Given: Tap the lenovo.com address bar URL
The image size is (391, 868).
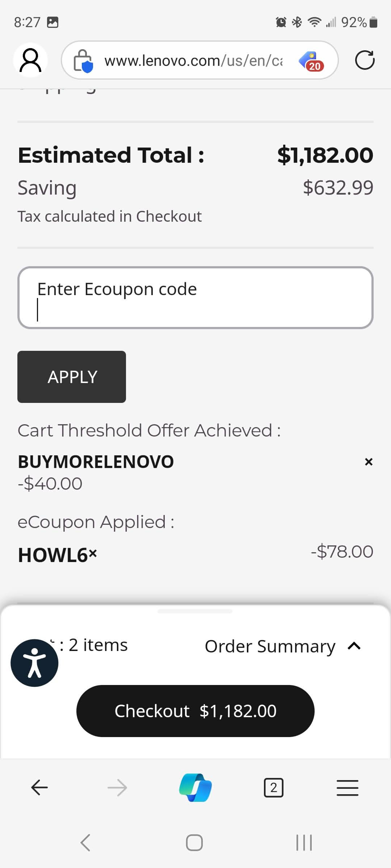Looking at the screenshot, I should coord(194,61).
